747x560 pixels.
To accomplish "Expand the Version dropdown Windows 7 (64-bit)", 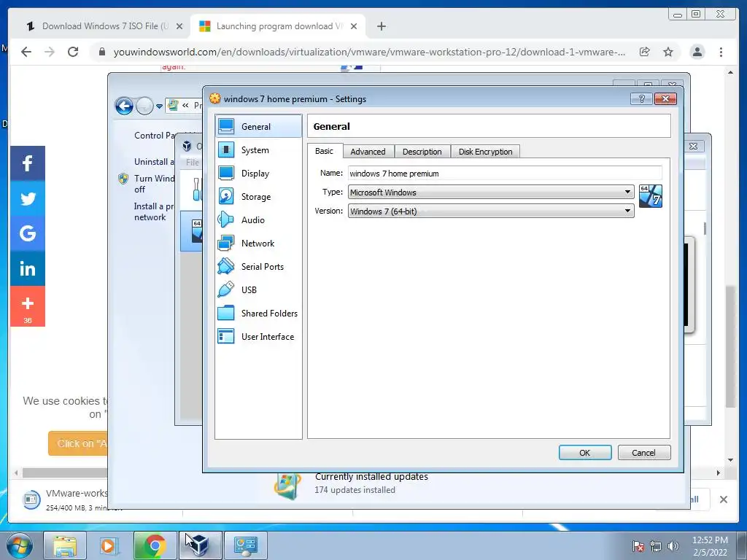I will [491, 211].
